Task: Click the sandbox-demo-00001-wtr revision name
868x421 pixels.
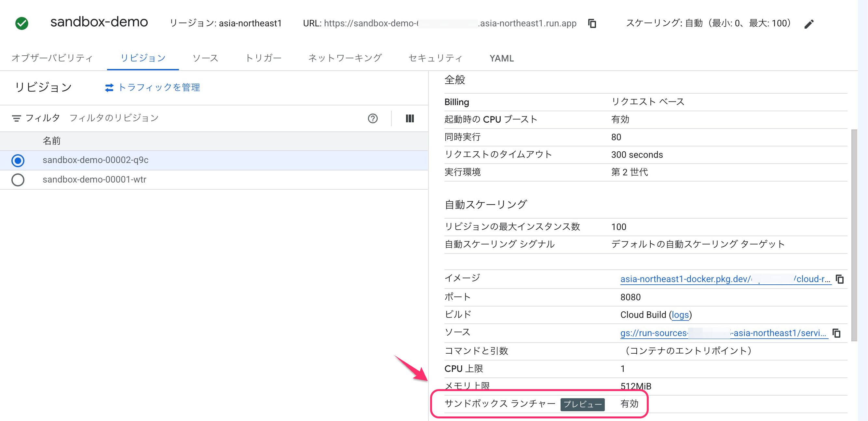Action: point(94,180)
